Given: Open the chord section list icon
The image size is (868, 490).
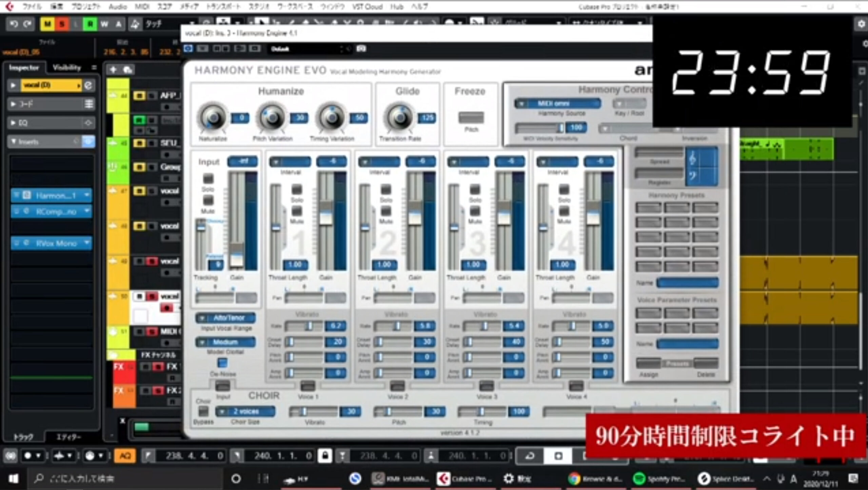Looking at the screenshot, I should point(89,104).
